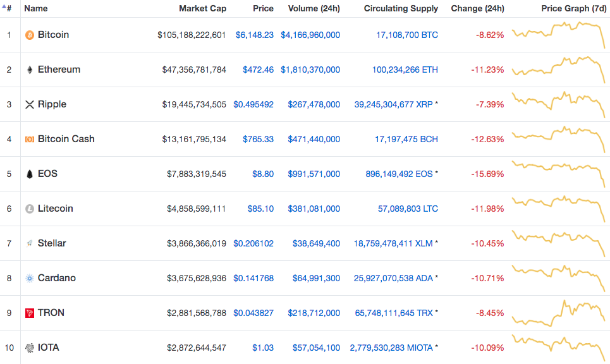Viewport: 610px width, 364px height.
Task: Sort table by rank number column
Action: [x=8, y=9]
